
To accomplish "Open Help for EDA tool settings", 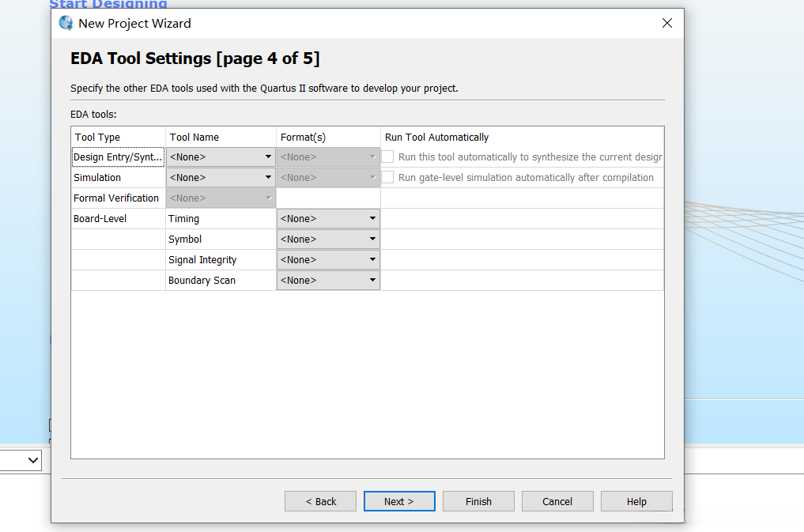I will (636, 501).
